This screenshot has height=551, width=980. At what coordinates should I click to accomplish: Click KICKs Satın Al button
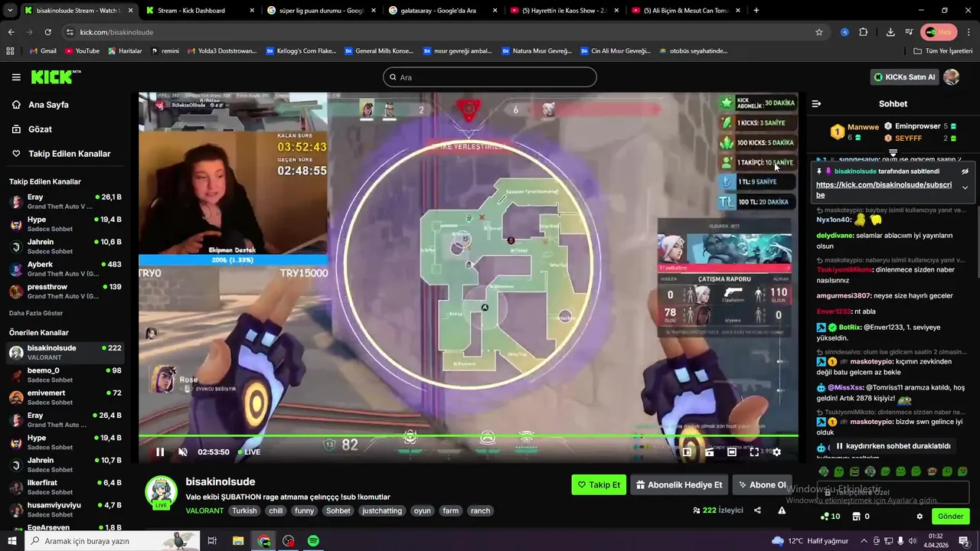[x=905, y=77]
